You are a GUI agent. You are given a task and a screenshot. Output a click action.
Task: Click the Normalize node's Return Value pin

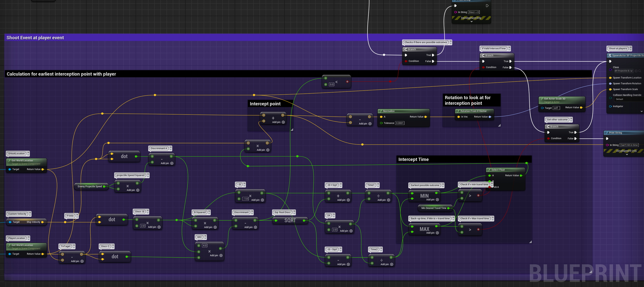pos(426,117)
